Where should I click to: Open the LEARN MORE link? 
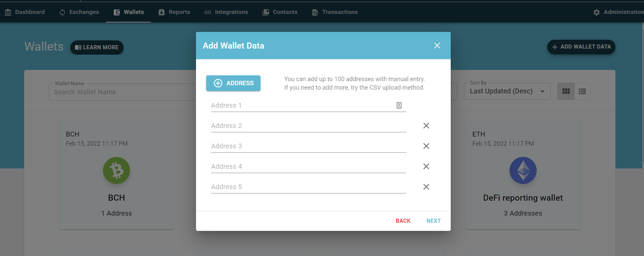click(x=97, y=47)
